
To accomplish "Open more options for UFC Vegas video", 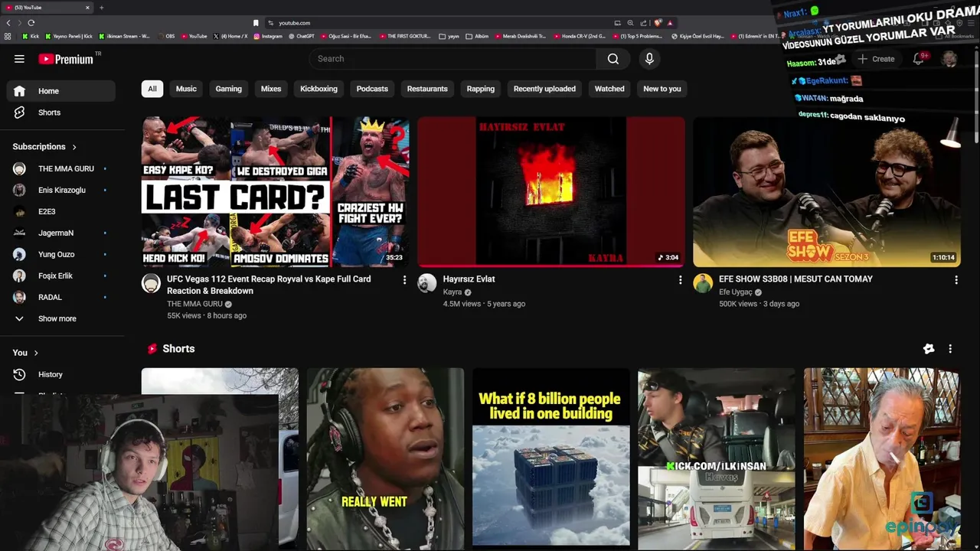I will coord(404,280).
